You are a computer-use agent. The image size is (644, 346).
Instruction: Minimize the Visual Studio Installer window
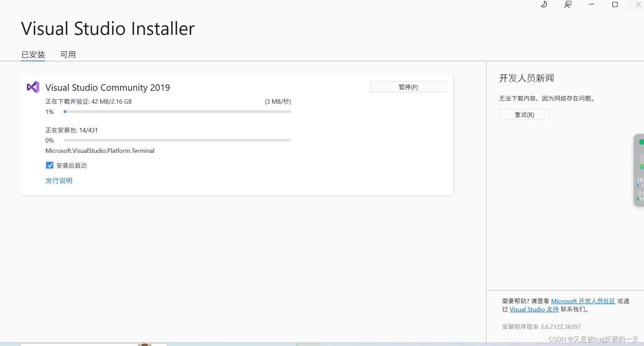point(591,4)
